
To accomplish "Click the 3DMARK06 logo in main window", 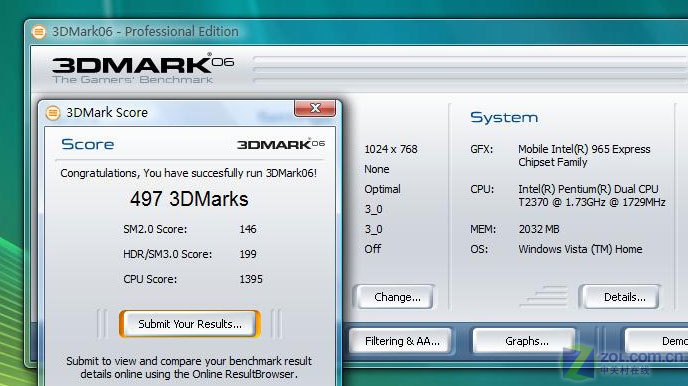I will tap(143, 68).
